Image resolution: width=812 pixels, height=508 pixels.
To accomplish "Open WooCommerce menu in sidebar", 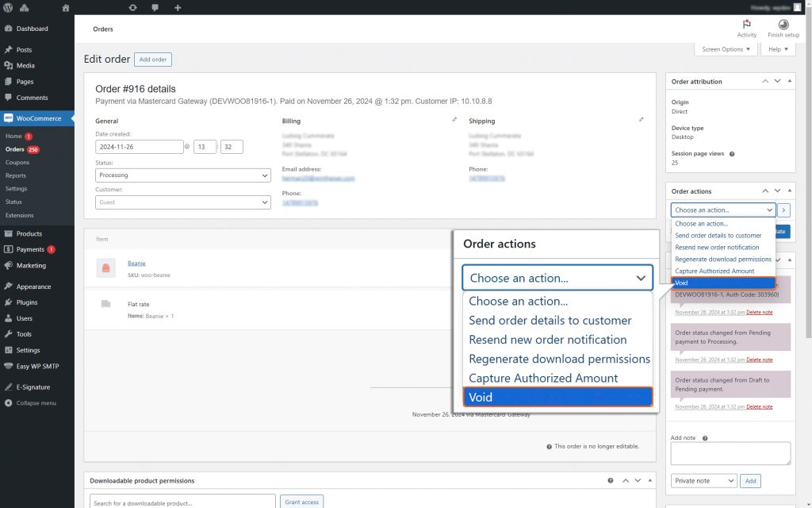I will click(x=37, y=118).
